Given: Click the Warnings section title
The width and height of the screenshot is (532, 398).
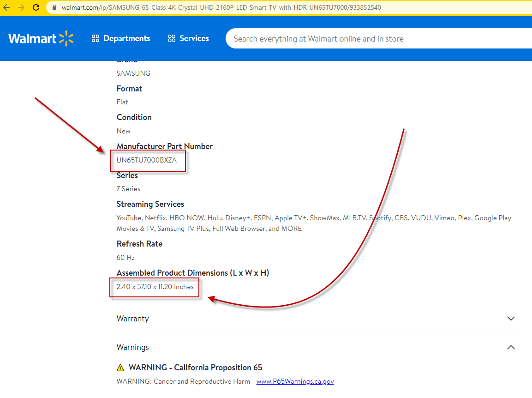Looking at the screenshot, I should [133, 347].
